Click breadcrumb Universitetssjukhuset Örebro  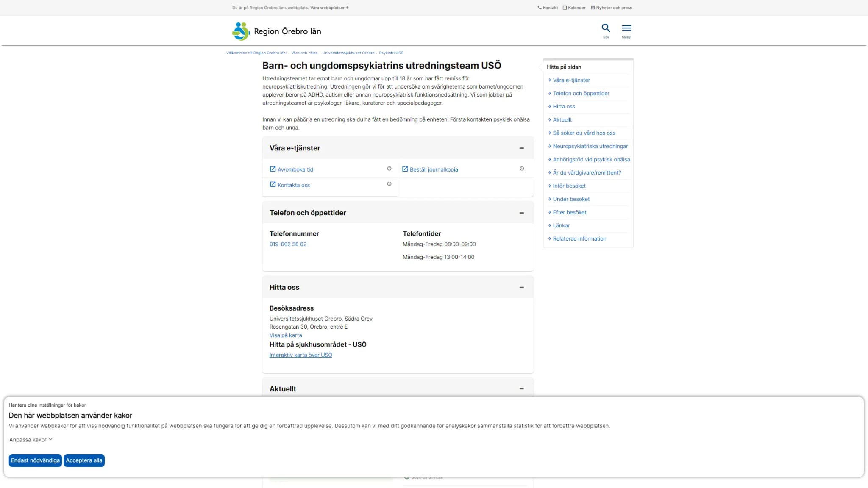point(348,53)
